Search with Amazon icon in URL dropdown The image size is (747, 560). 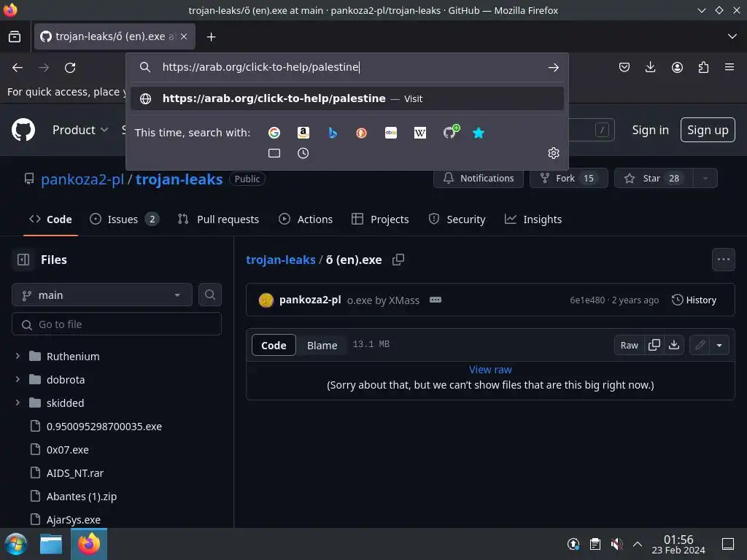303,133
